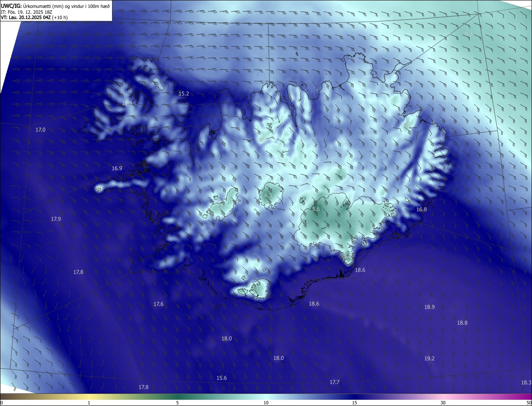Click the color scale tick label 1
The image size is (532, 406).
[x=89, y=403]
